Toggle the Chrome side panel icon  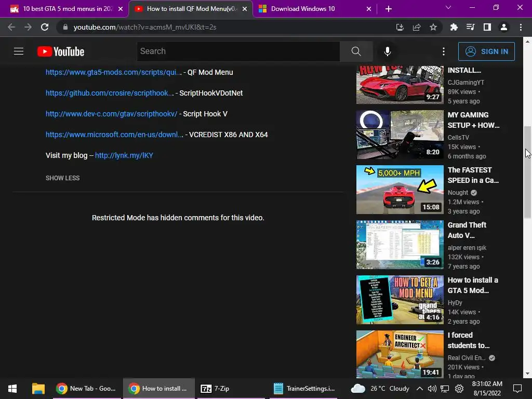click(x=487, y=27)
